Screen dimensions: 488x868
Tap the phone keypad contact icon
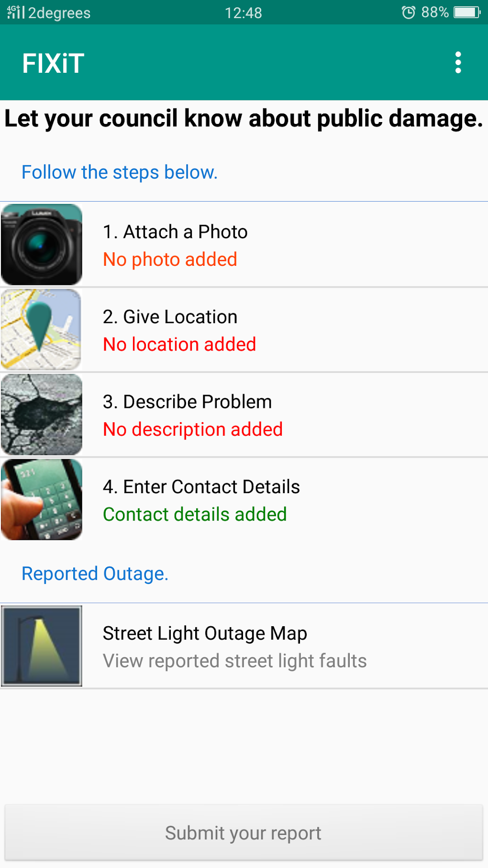[42, 499]
